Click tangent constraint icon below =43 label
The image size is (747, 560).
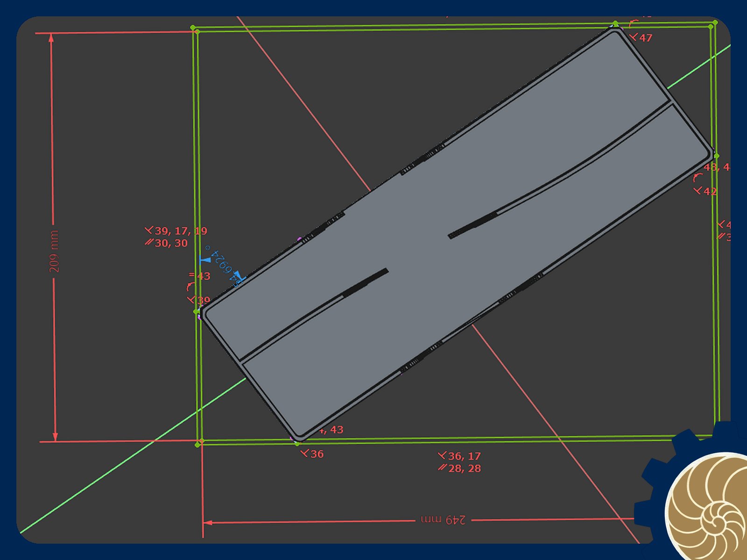click(x=191, y=287)
